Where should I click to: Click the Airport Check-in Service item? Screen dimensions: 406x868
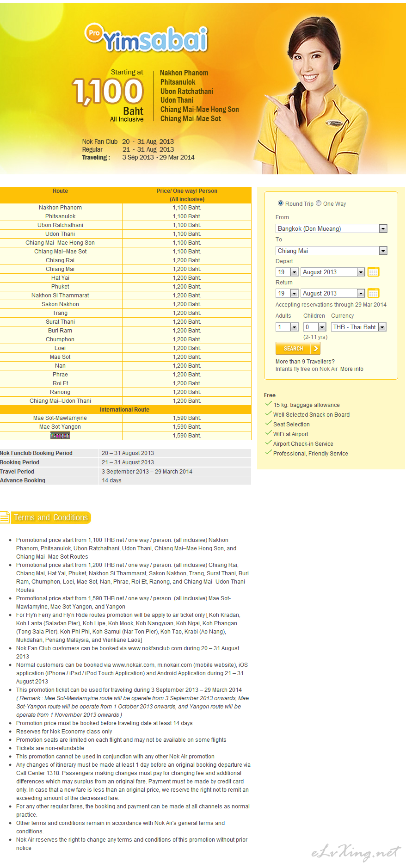[x=303, y=444]
